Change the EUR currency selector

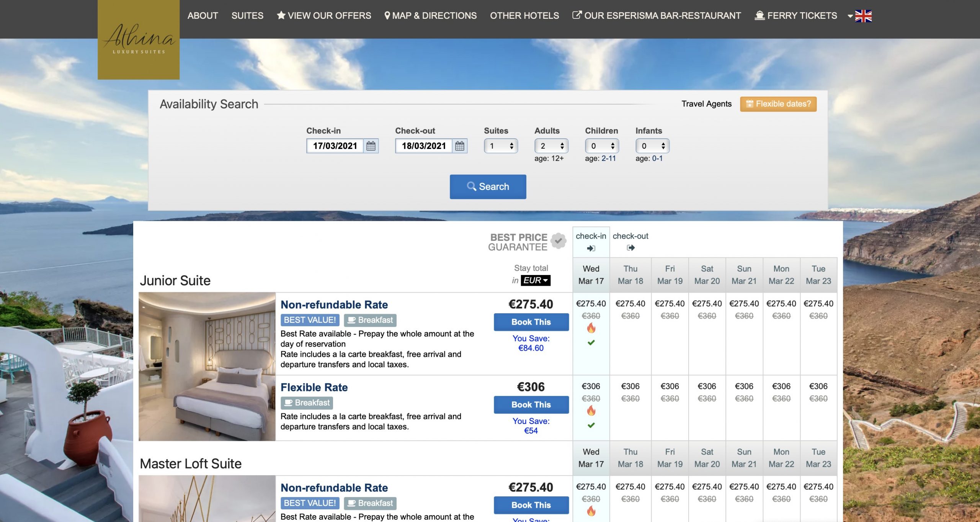(535, 280)
